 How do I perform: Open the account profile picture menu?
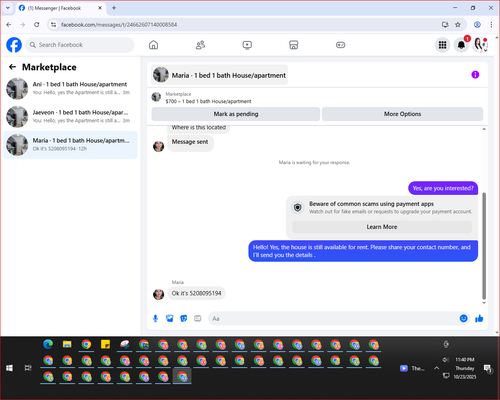pos(480,45)
